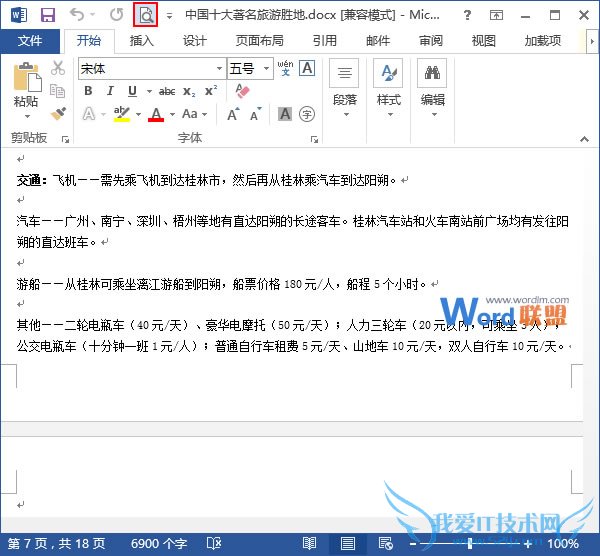Zoom in using plus button
600x556 pixels.
click(528, 543)
